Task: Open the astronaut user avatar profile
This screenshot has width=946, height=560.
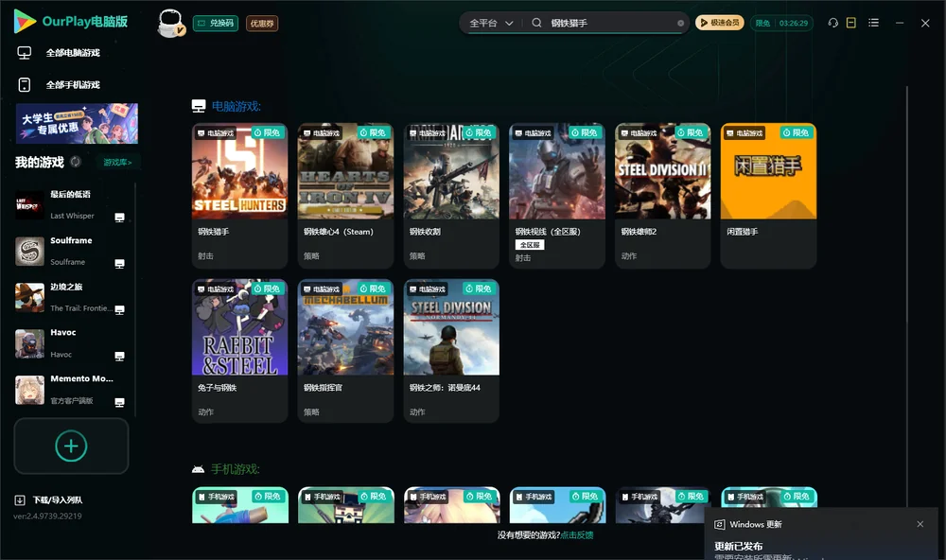Action: (170, 23)
